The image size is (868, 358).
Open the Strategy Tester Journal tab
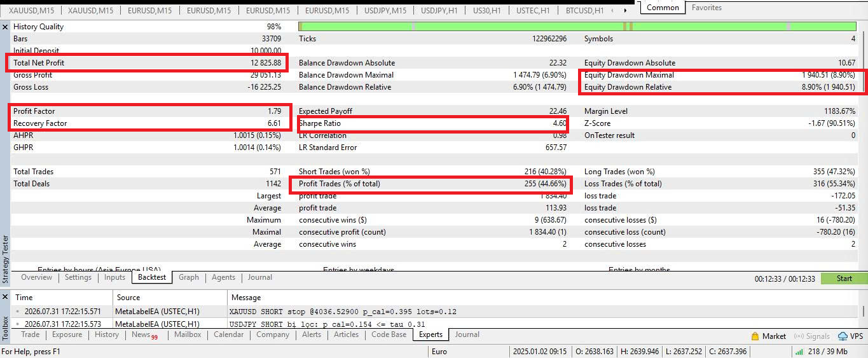[x=260, y=277]
